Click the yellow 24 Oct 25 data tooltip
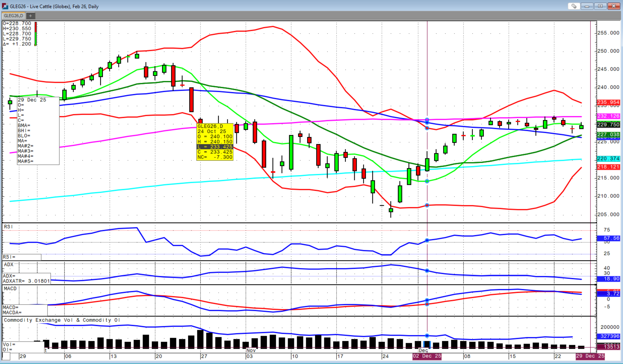 pos(215,142)
